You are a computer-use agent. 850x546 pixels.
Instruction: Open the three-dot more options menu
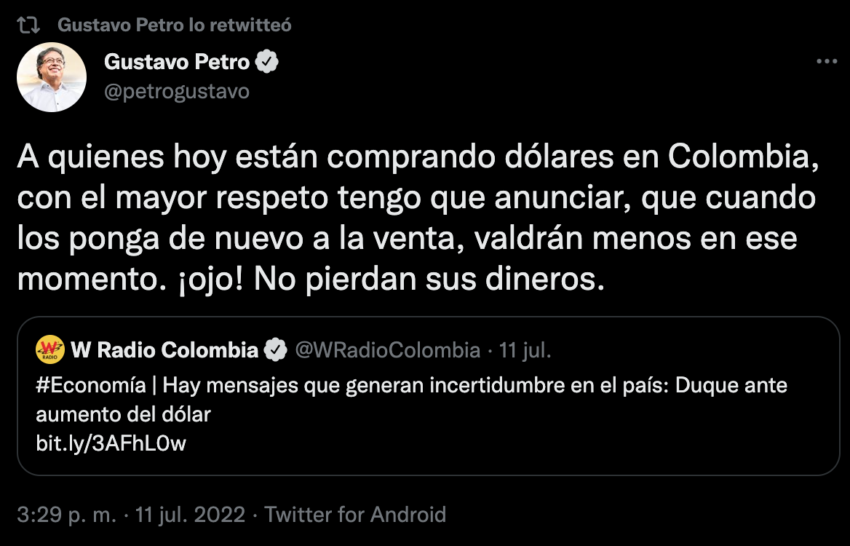tap(827, 62)
